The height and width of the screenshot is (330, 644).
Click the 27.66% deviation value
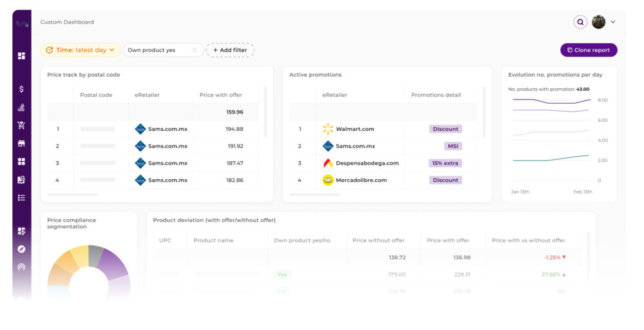click(554, 275)
